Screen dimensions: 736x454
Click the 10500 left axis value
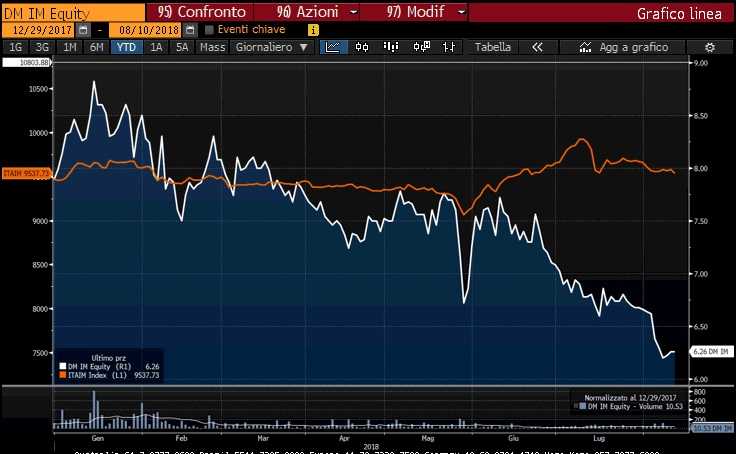[38, 89]
